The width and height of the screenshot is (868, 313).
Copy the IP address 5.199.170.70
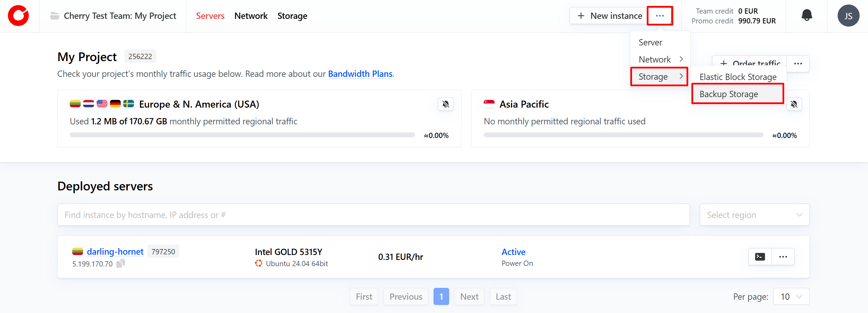[x=121, y=263]
